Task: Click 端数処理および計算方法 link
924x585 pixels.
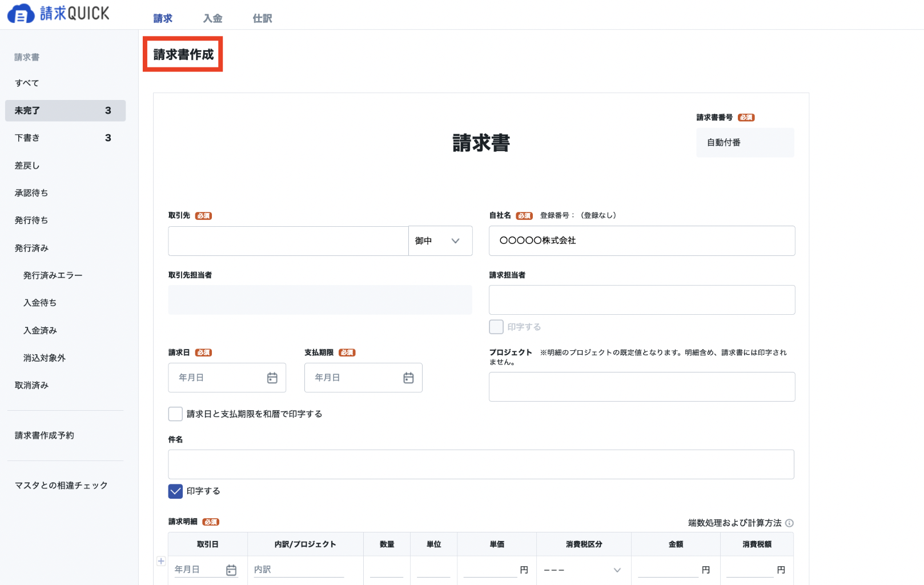Action: click(734, 523)
